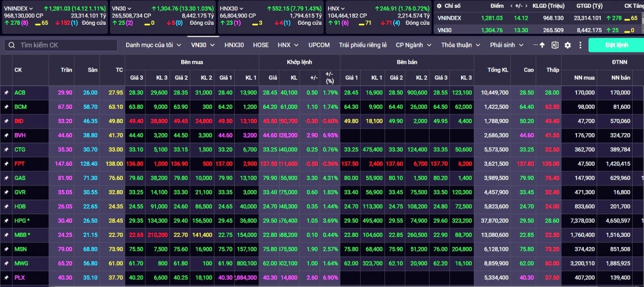Export the table with the Excel icon
Viewport: 644px width, 287px height.
point(554,45)
